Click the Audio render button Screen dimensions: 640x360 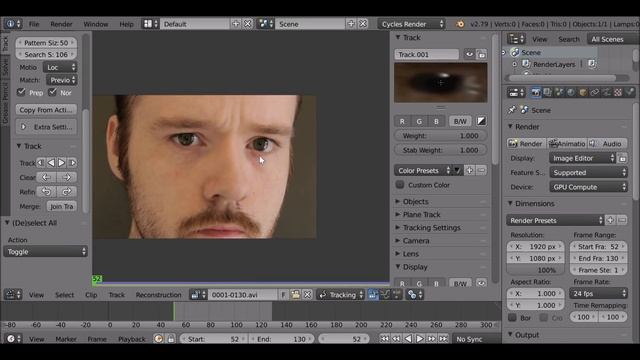tap(607, 144)
